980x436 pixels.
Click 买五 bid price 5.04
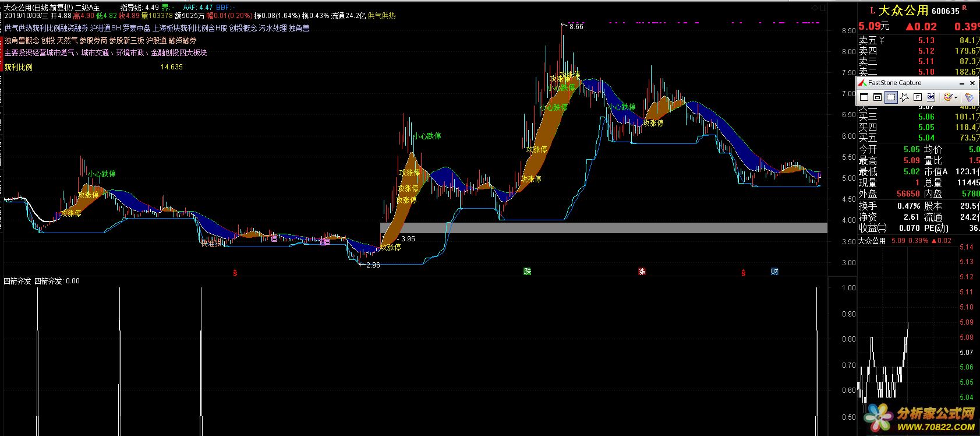[926, 138]
